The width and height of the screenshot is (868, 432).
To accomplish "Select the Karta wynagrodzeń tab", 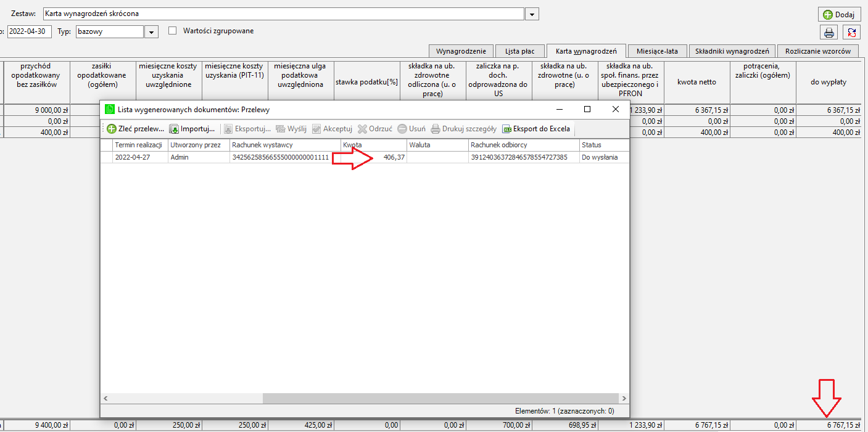I will coord(586,51).
